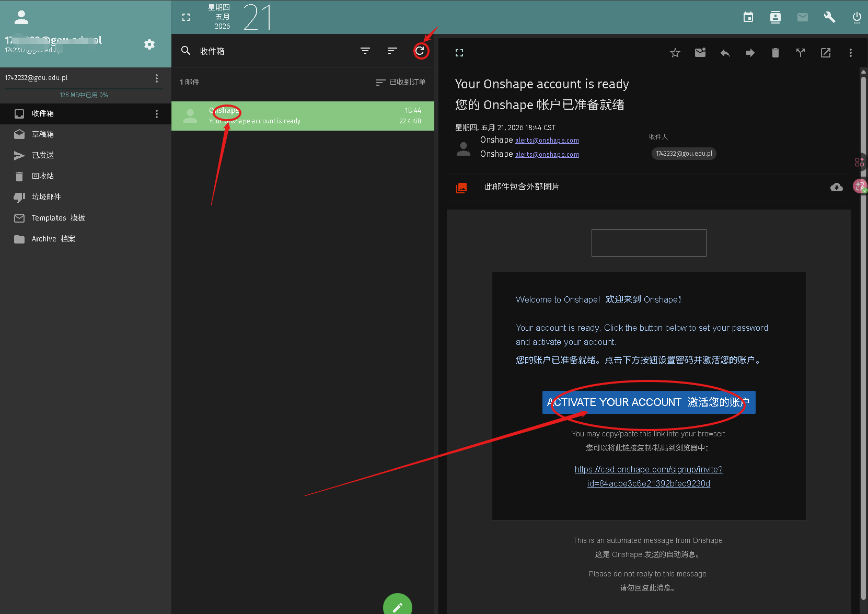868x614 pixels.
Task: Click the Onshape logo image placeholder
Action: pos(649,243)
